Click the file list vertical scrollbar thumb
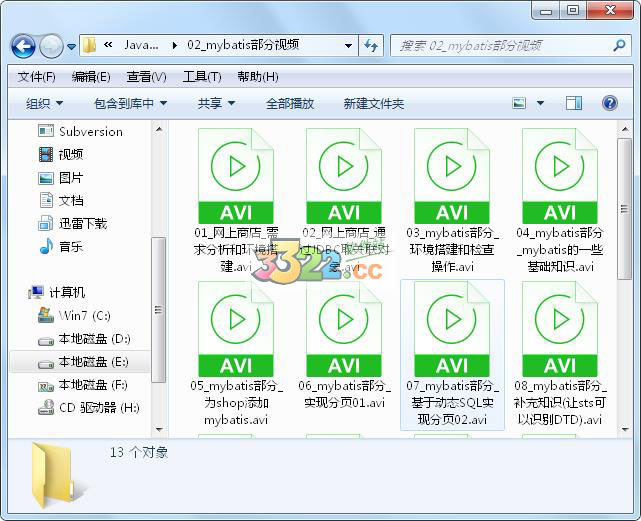Viewport: 641px width, 521px height. (624, 209)
